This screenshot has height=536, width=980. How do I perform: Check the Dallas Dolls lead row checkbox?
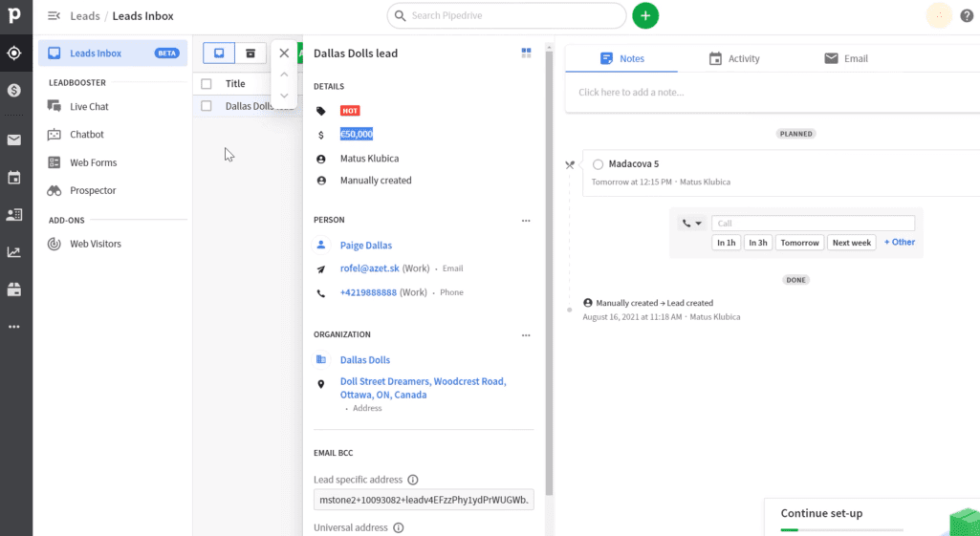(x=207, y=106)
